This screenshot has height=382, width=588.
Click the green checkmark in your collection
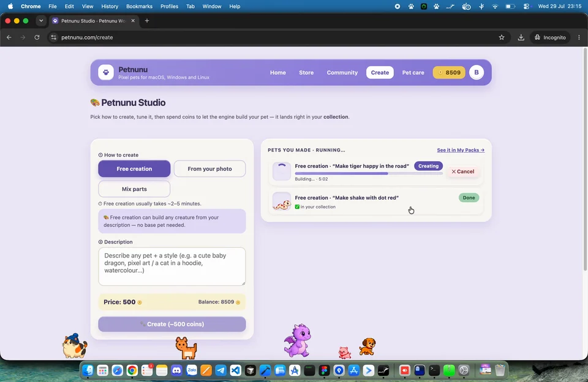[297, 207]
